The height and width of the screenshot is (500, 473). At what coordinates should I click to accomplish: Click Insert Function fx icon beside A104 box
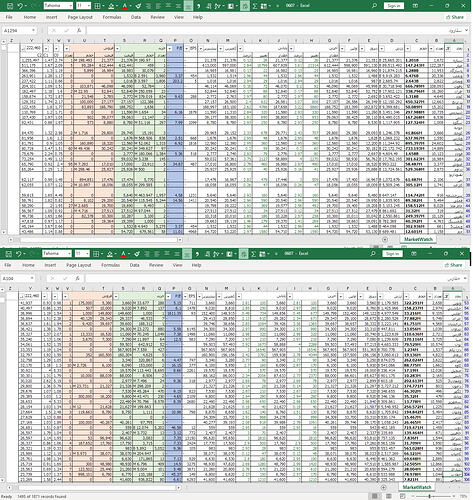tap(77, 278)
